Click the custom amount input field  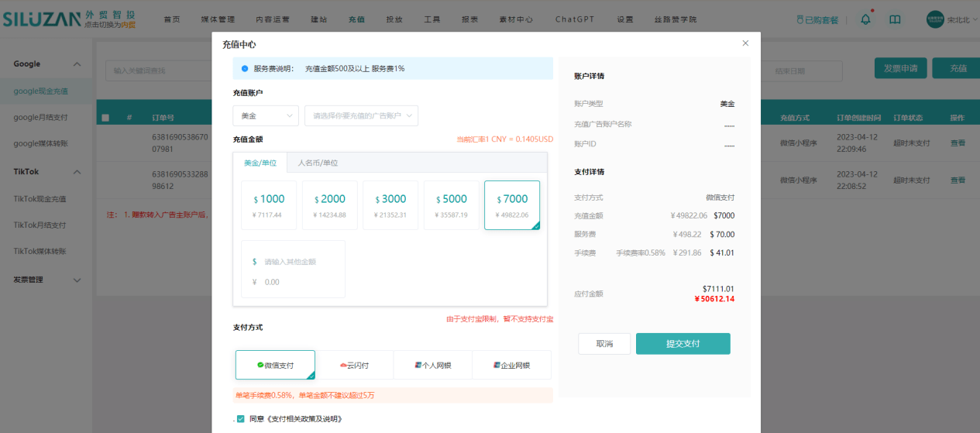(x=298, y=262)
